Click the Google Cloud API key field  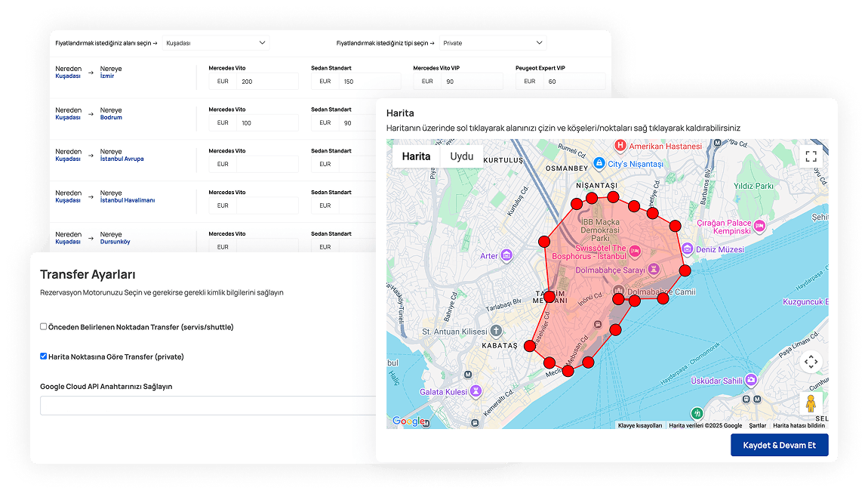pyautogui.click(x=208, y=406)
